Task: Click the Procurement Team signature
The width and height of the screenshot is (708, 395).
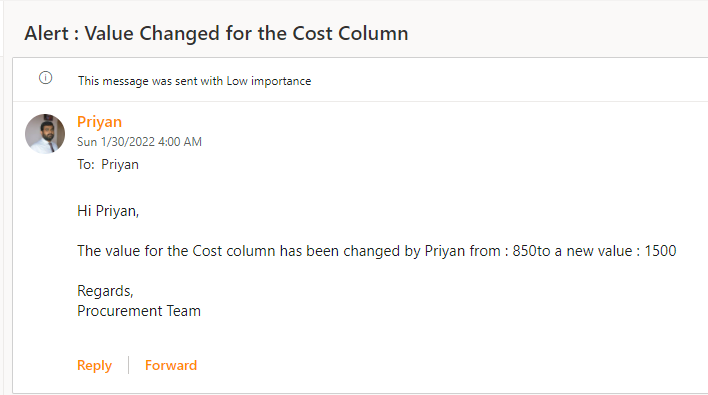Action: (x=139, y=311)
